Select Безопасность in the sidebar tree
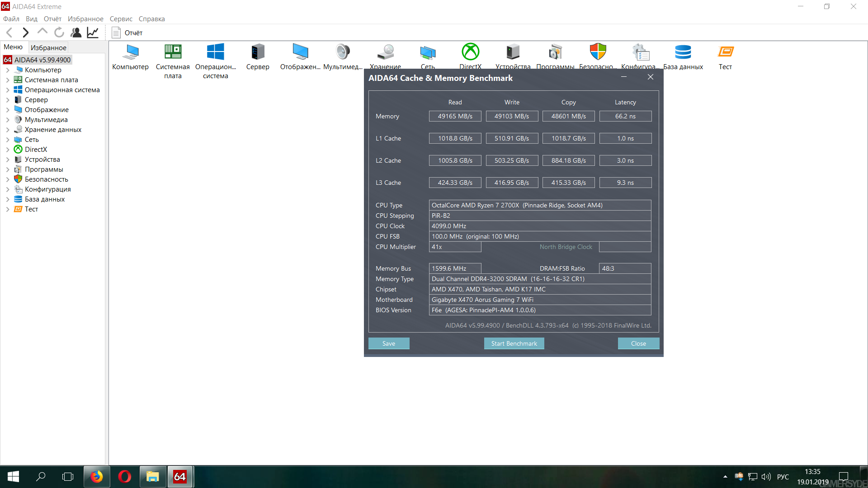 [x=46, y=179]
